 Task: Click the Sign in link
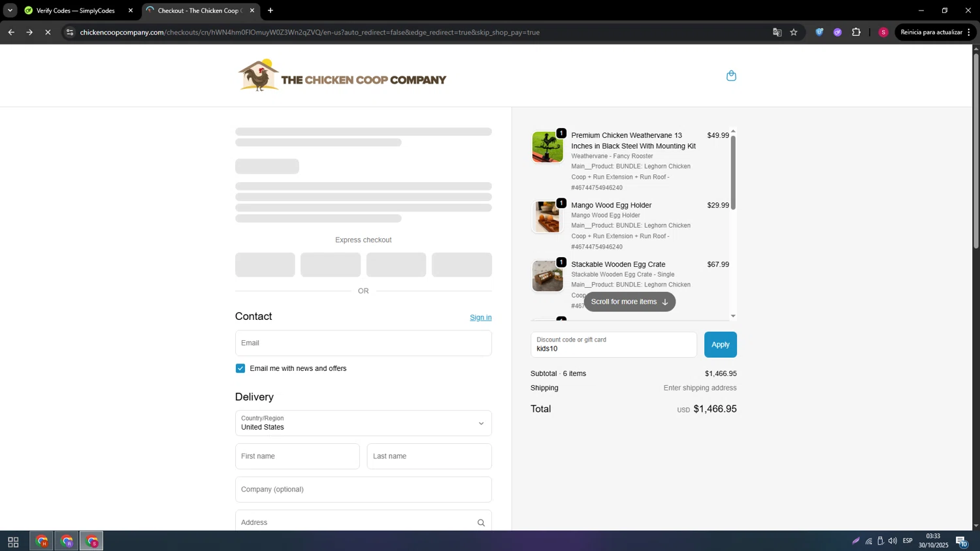pos(481,317)
